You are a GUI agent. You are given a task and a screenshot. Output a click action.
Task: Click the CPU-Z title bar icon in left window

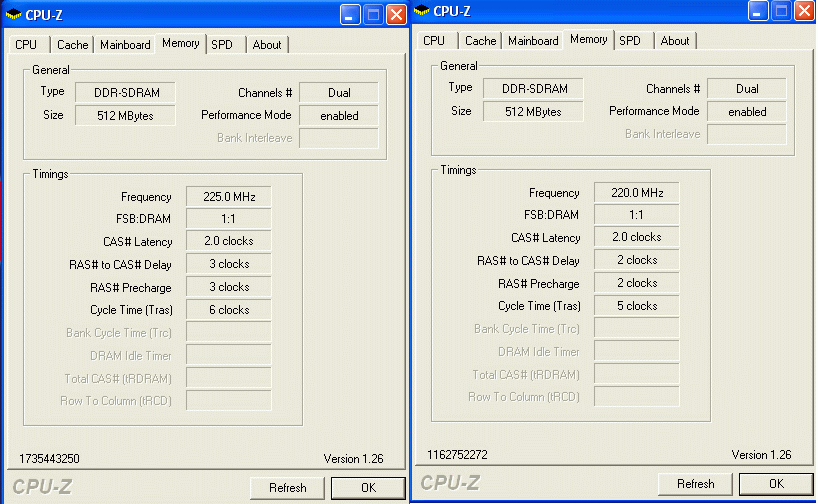[14, 15]
